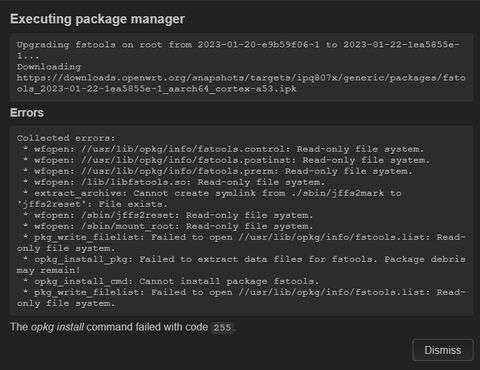Click the 'Errors' section heading
The height and width of the screenshot is (370, 480).
click(x=27, y=113)
